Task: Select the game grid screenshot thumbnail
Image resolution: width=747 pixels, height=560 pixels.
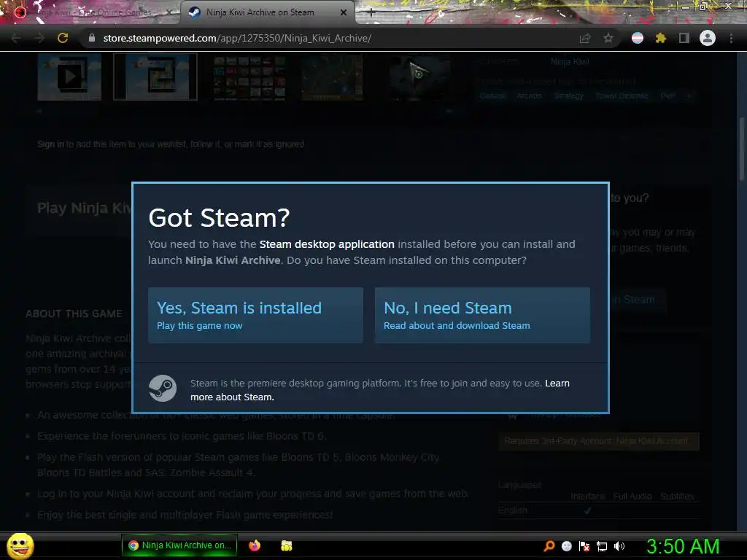Action: pyautogui.click(x=249, y=77)
